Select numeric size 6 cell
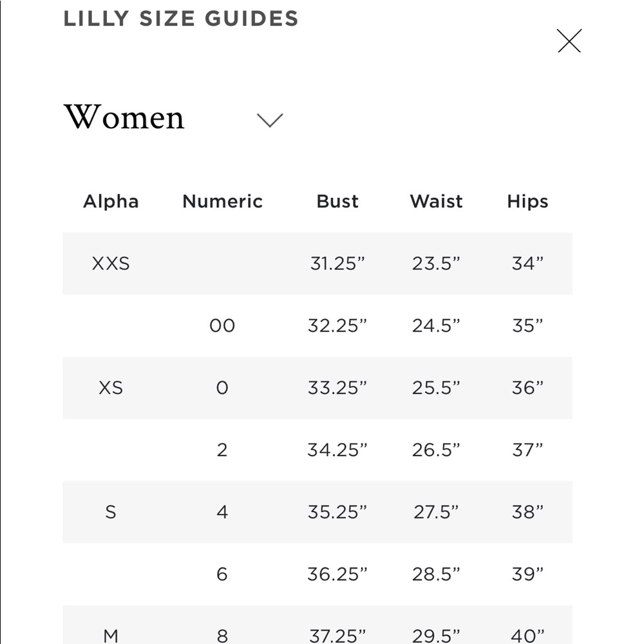The width and height of the screenshot is (644, 644). click(222, 574)
